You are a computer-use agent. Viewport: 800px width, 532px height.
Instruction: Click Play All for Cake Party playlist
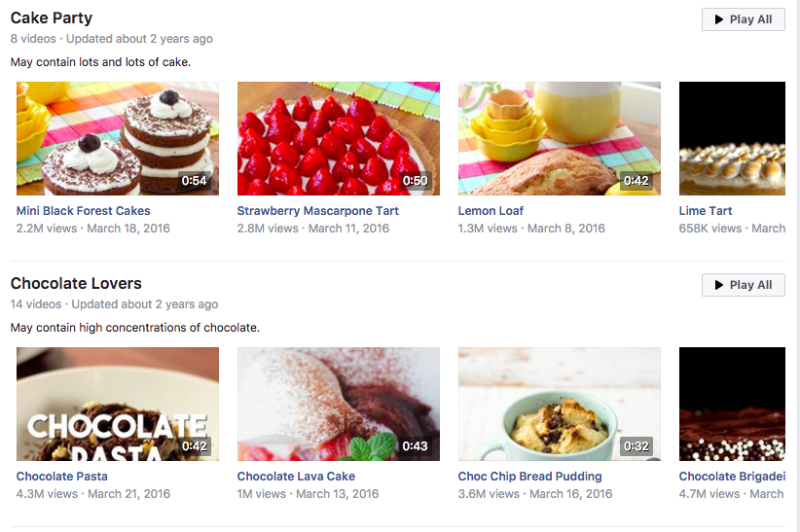tap(743, 19)
